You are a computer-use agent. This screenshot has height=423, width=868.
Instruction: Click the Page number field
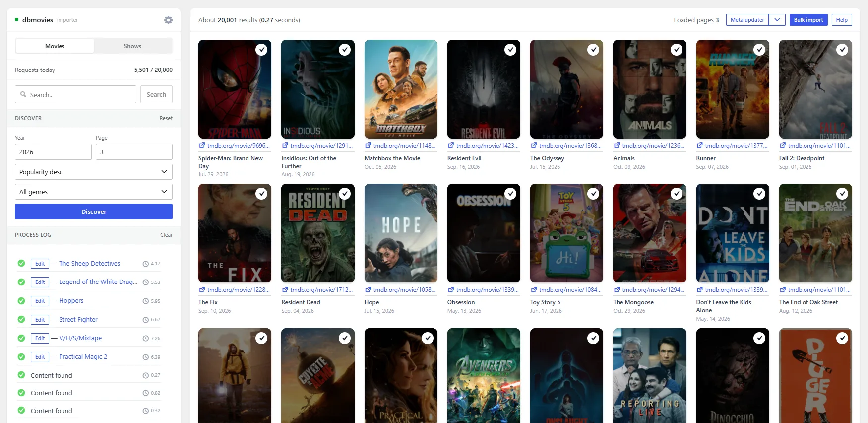[134, 152]
